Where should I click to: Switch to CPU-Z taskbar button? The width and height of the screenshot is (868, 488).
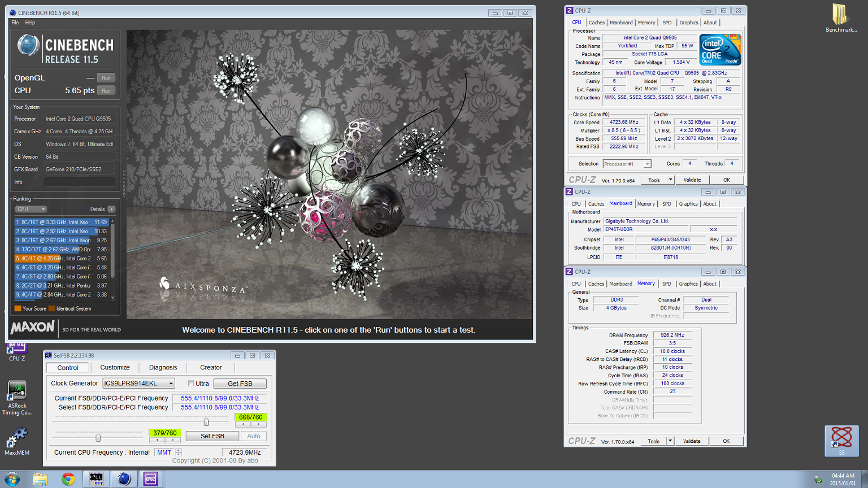[150, 480]
